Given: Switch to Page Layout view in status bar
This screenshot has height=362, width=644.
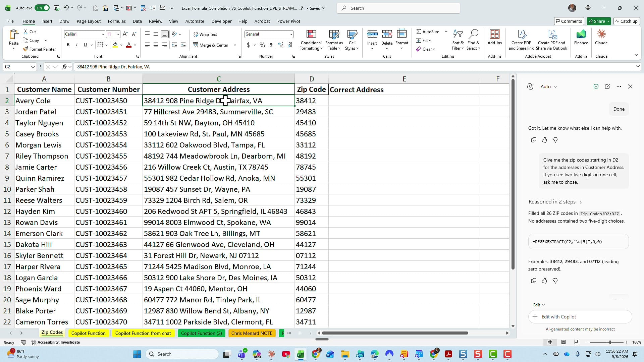Looking at the screenshot, I should 563,342.
